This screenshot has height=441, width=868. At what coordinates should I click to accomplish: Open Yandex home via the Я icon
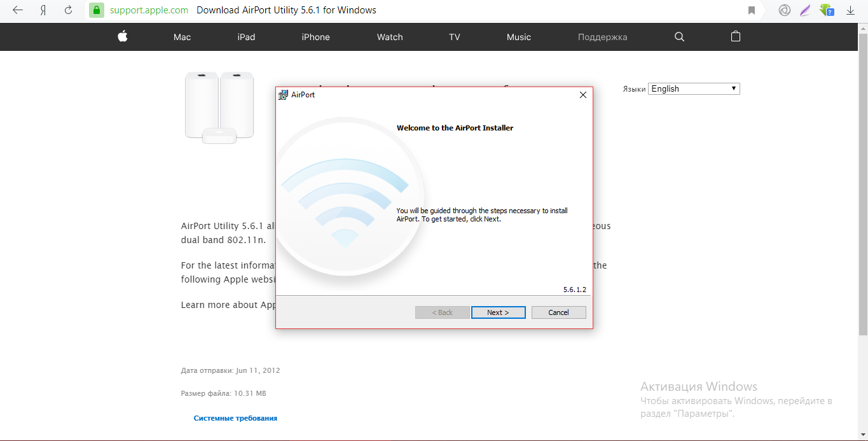43,10
